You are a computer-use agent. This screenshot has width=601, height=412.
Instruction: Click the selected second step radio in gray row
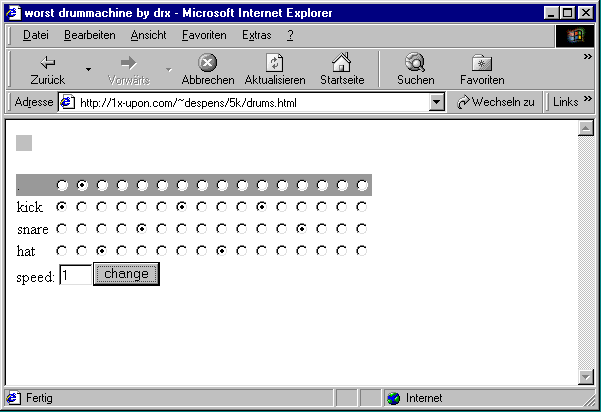click(x=82, y=185)
